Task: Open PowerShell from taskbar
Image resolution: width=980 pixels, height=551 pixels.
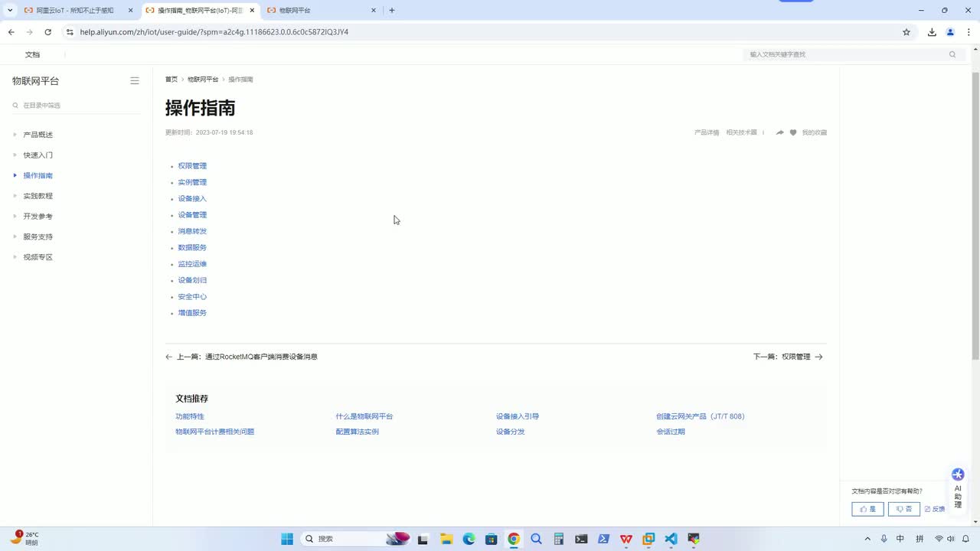Action: tap(604, 539)
